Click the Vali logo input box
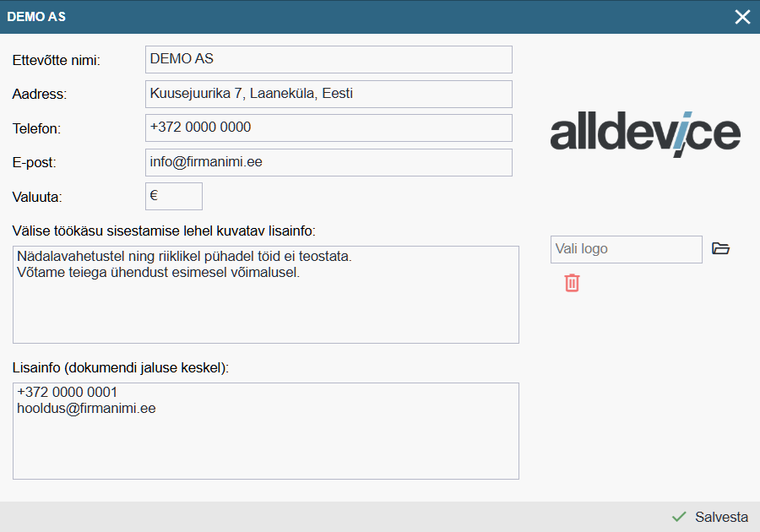The image size is (760, 532). point(626,249)
